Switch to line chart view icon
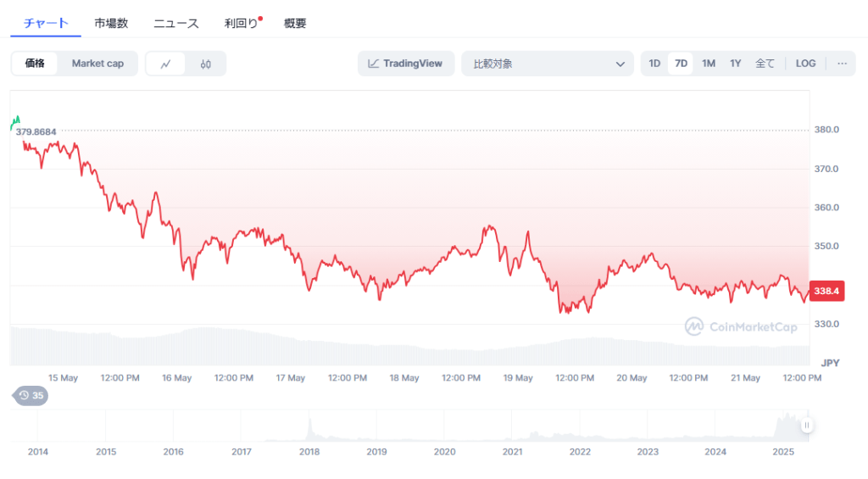This screenshot has width=868, height=479. pos(166,64)
